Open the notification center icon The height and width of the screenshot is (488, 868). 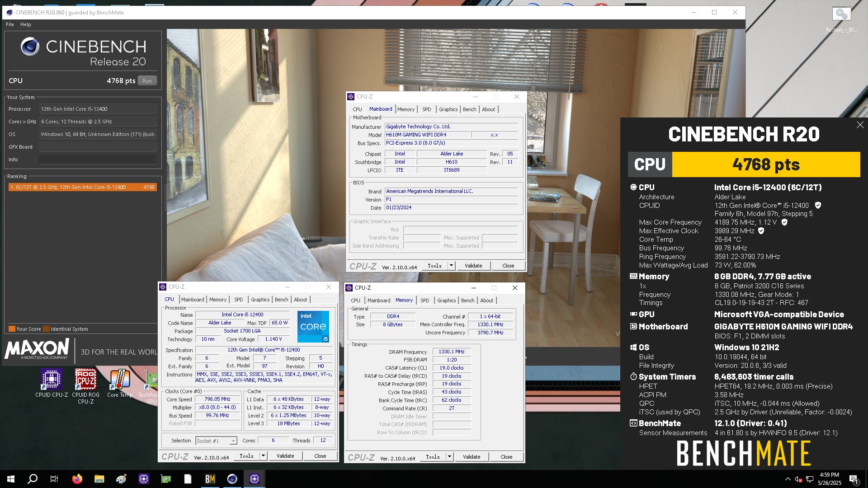854,479
